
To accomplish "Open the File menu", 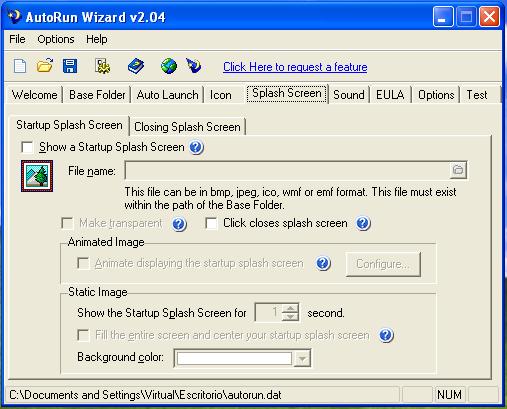I will pyautogui.click(x=17, y=39).
